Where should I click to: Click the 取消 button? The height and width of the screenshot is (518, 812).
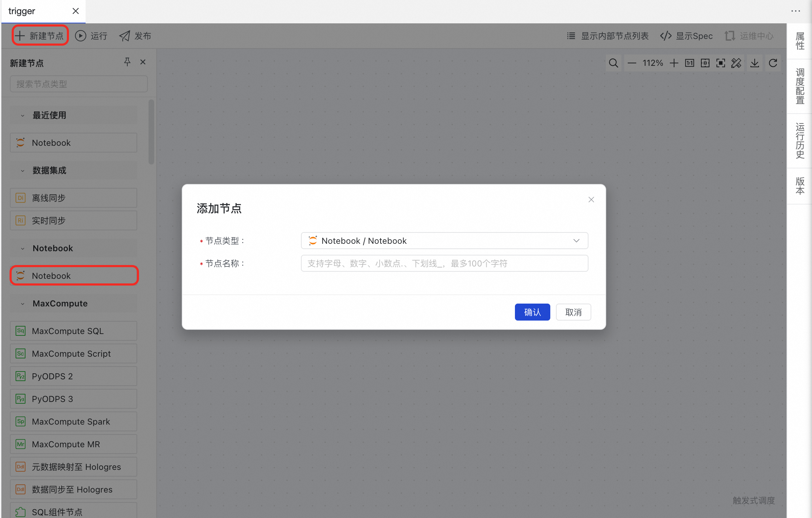tap(573, 312)
